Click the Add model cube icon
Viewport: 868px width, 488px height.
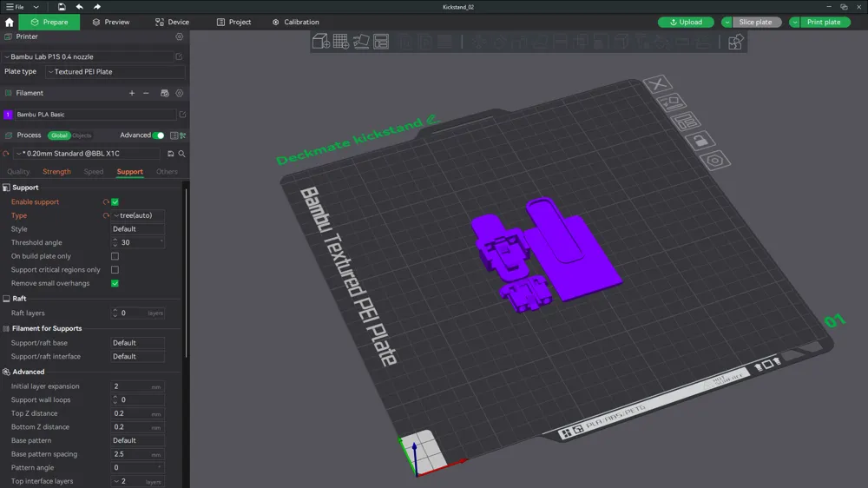(x=321, y=42)
